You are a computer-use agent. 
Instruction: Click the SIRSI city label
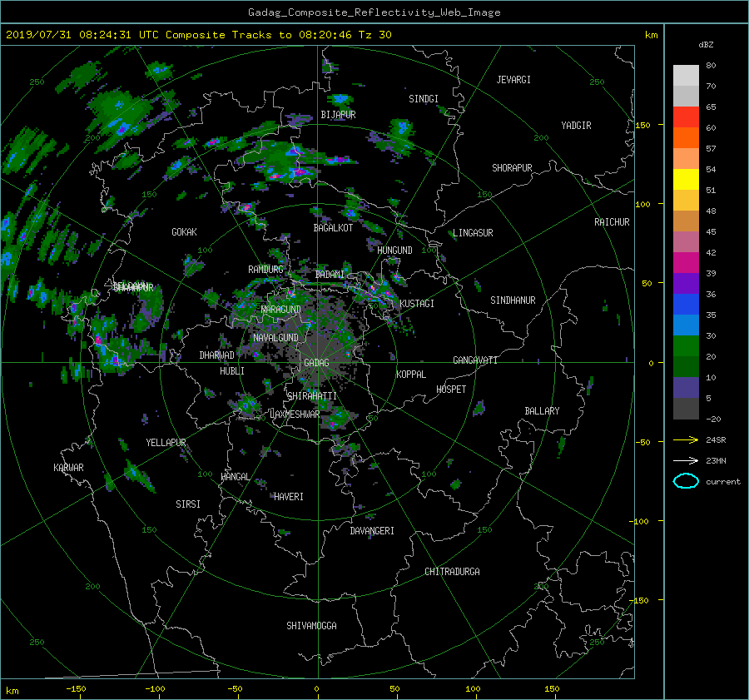click(x=188, y=504)
